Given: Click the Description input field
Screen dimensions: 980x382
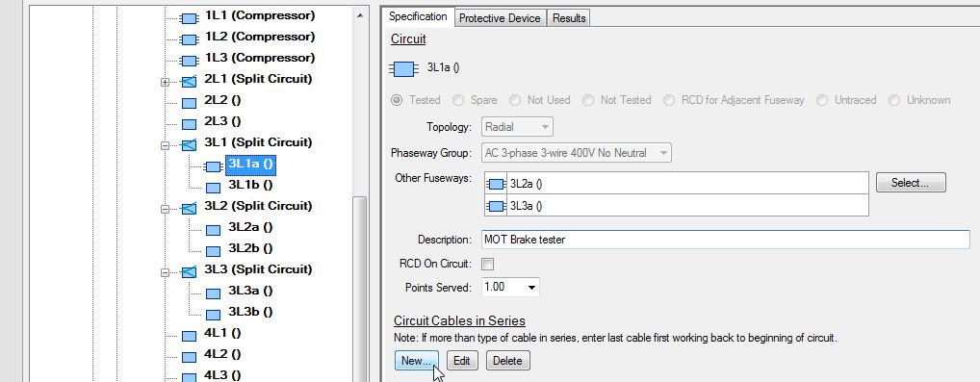Looking at the screenshot, I should point(726,240).
